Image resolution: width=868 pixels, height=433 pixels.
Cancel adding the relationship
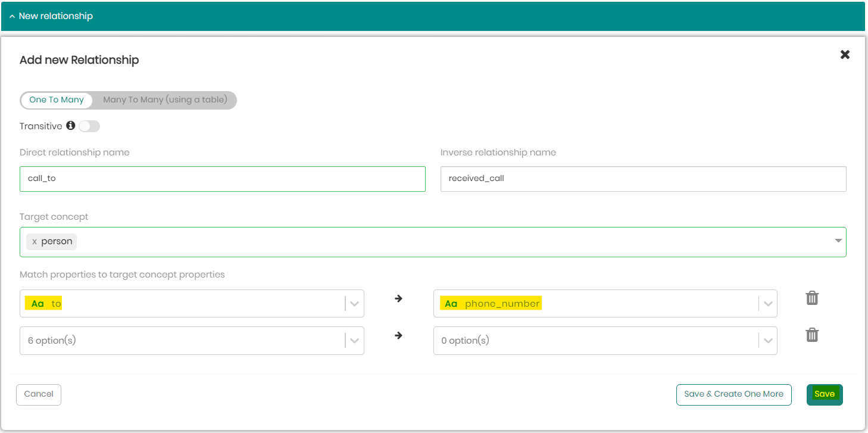point(39,394)
